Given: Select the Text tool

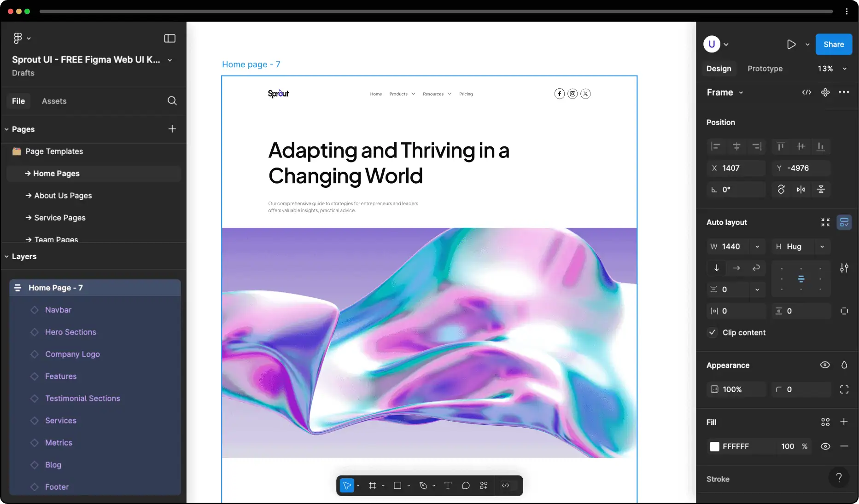Looking at the screenshot, I should 447,486.
